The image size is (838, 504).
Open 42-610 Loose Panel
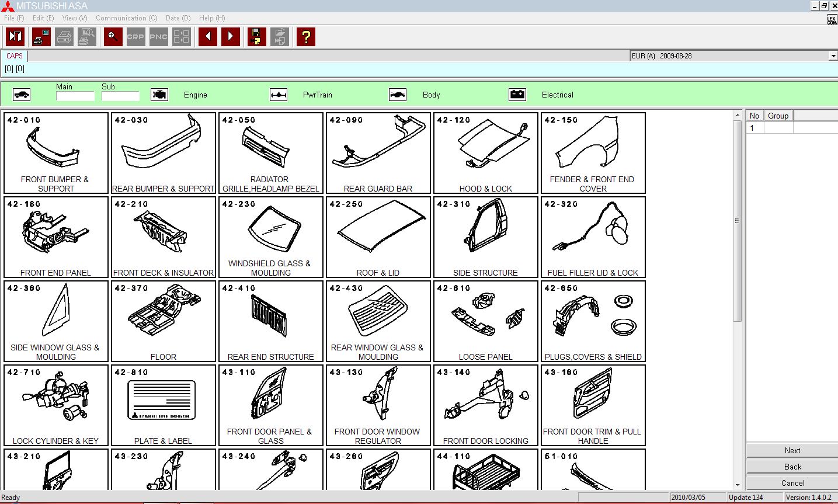486,321
